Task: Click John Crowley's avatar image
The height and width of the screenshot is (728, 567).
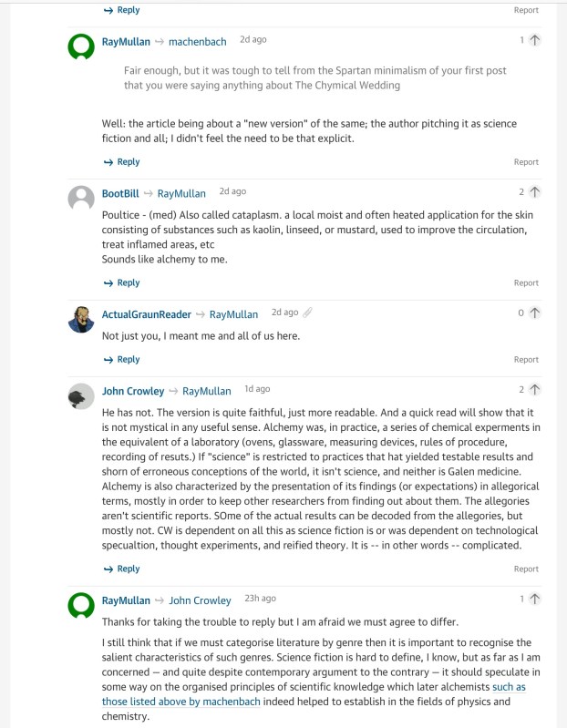Action: click(x=81, y=396)
